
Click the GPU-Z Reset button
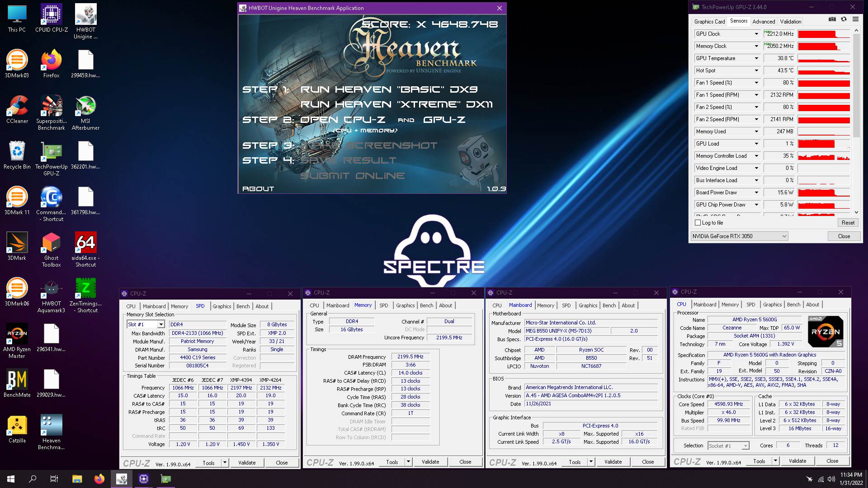coord(848,223)
